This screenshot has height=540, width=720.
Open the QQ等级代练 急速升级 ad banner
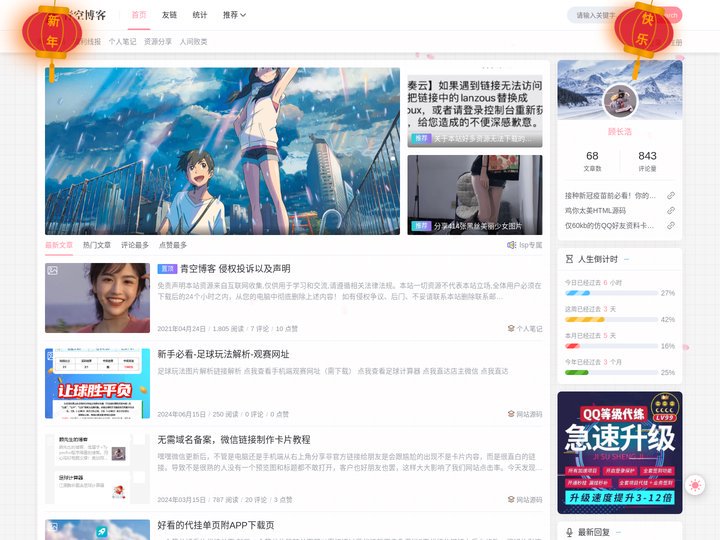pyautogui.click(x=620, y=453)
